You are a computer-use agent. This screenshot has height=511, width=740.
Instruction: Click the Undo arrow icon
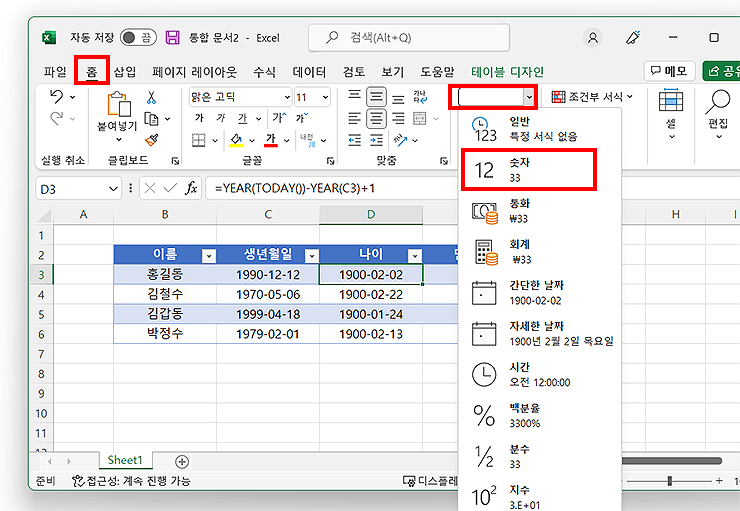click(56, 97)
